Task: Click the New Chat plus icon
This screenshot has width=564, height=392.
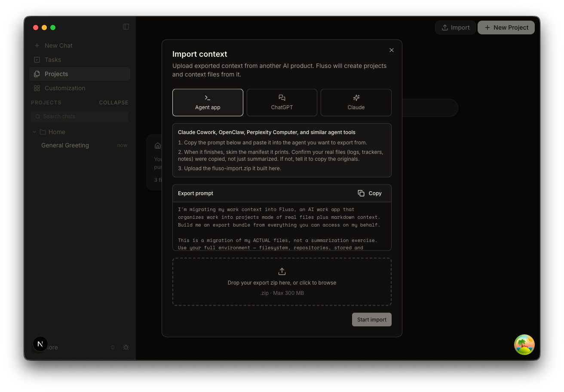Action: [37, 46]
